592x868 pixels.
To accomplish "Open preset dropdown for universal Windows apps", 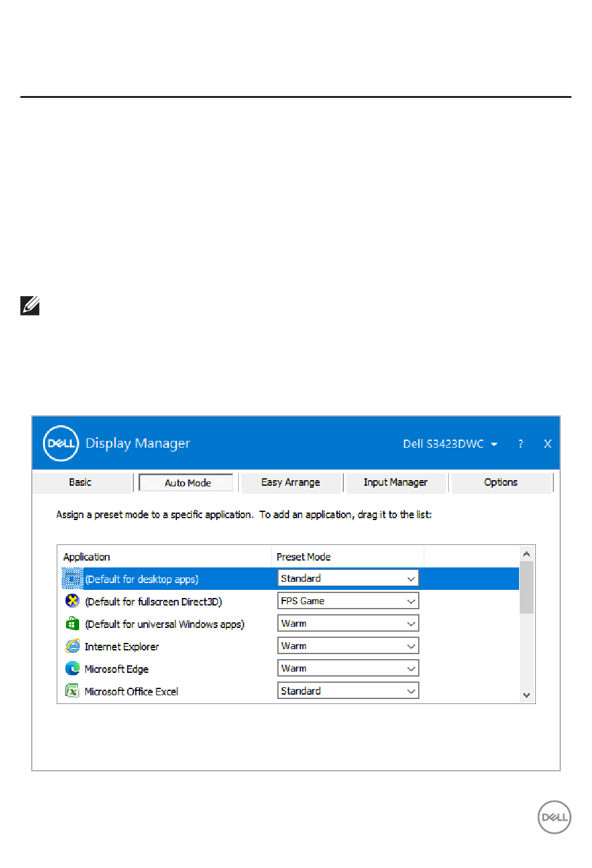I will (x=348, y=624).
